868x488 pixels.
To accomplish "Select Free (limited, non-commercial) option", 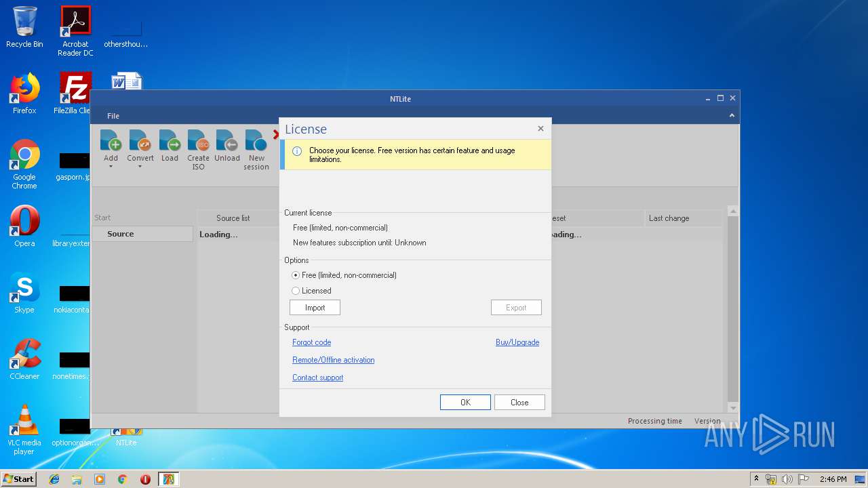I will tap(344, 275).
